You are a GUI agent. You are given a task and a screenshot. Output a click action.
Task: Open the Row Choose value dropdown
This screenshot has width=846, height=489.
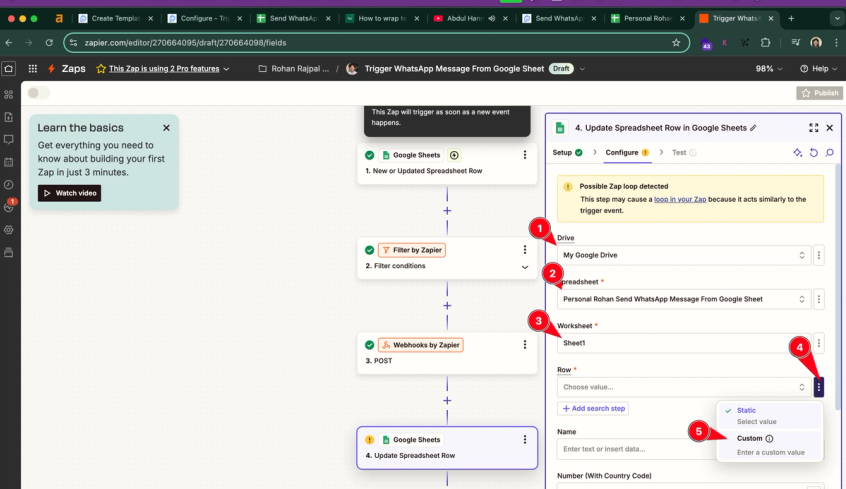684,387
